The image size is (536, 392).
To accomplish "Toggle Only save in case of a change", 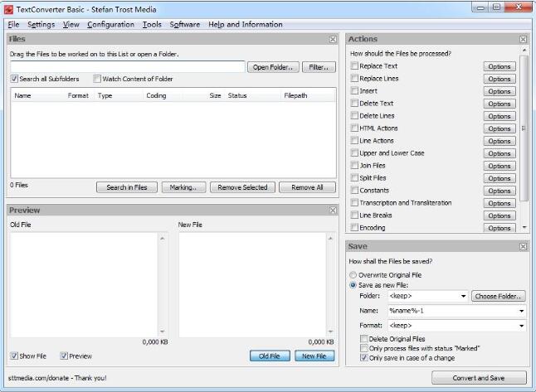I will (364, 358).
